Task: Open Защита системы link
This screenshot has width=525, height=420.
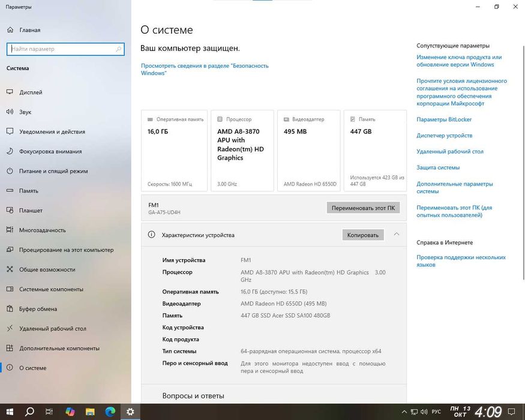Action: click(438, 167)
